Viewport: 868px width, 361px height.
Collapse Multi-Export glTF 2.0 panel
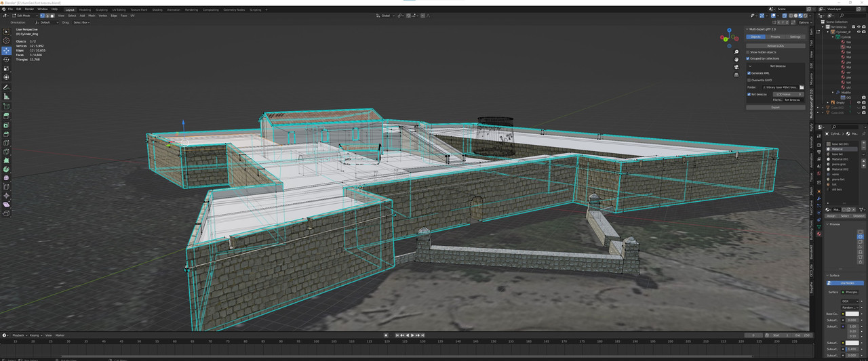747,29
